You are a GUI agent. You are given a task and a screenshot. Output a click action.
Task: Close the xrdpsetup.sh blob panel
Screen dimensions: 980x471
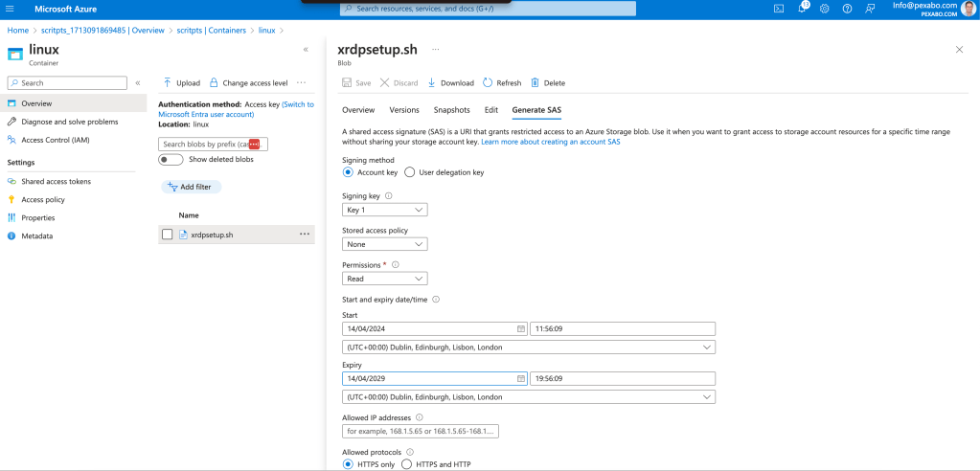[959, 50]
